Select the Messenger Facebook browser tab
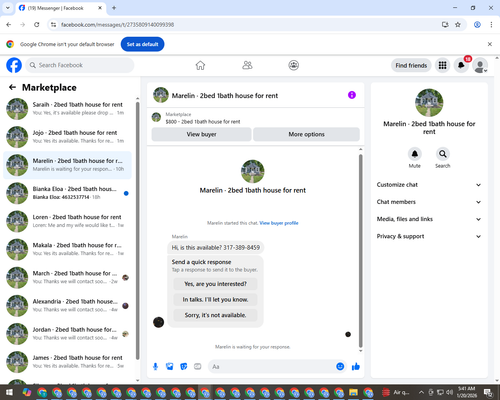This screenshot has height=400, width=500. pyautogui.click(x=60, y=8)
